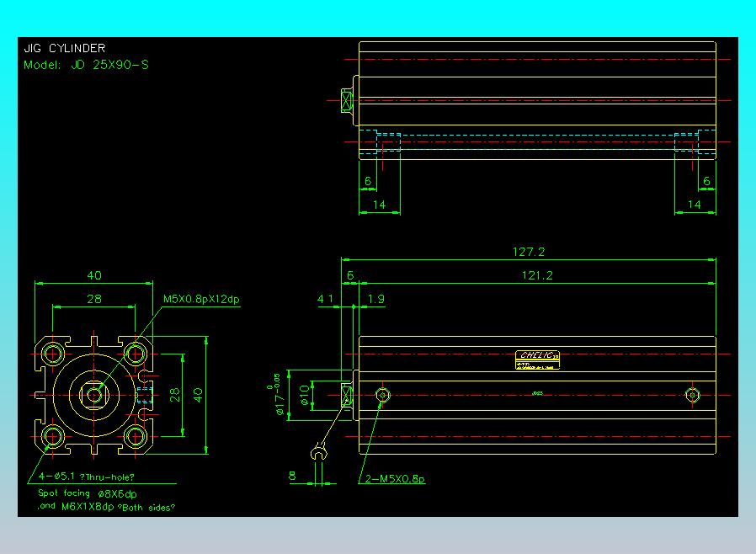The image size is (756, 554).
Task: Pick the horizontal 40 width dimension
Action: 94,275
